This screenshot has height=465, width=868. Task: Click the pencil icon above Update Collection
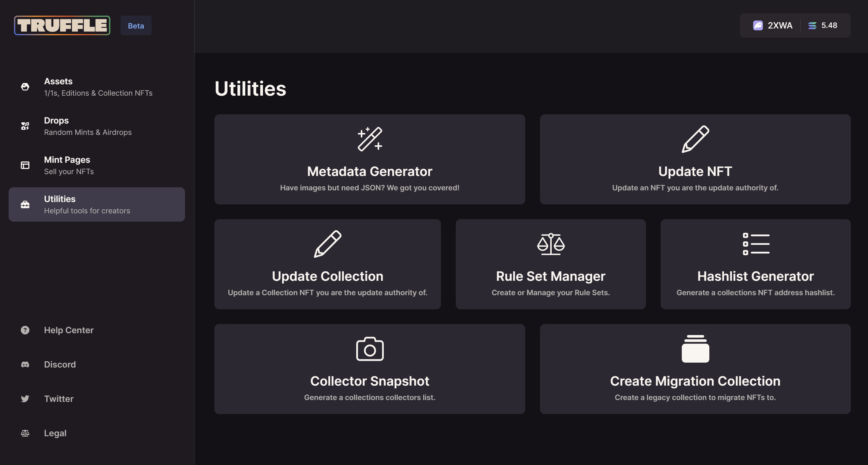[327, 244]
